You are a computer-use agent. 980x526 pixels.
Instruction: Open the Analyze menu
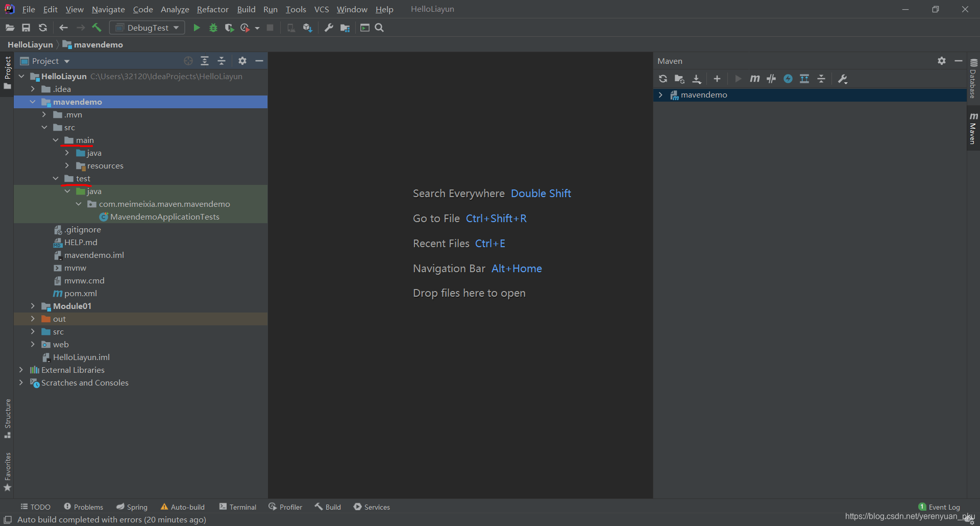coord(175,9)
